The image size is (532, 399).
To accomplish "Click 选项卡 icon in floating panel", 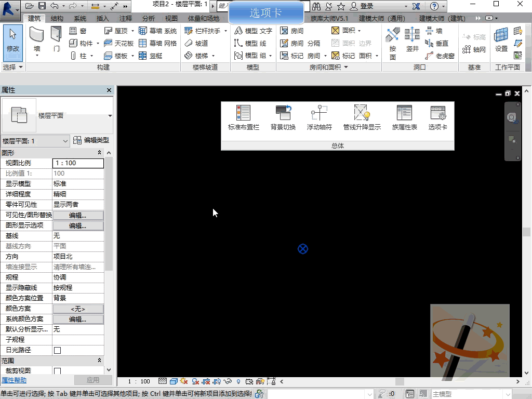I will tap(437, 117).
